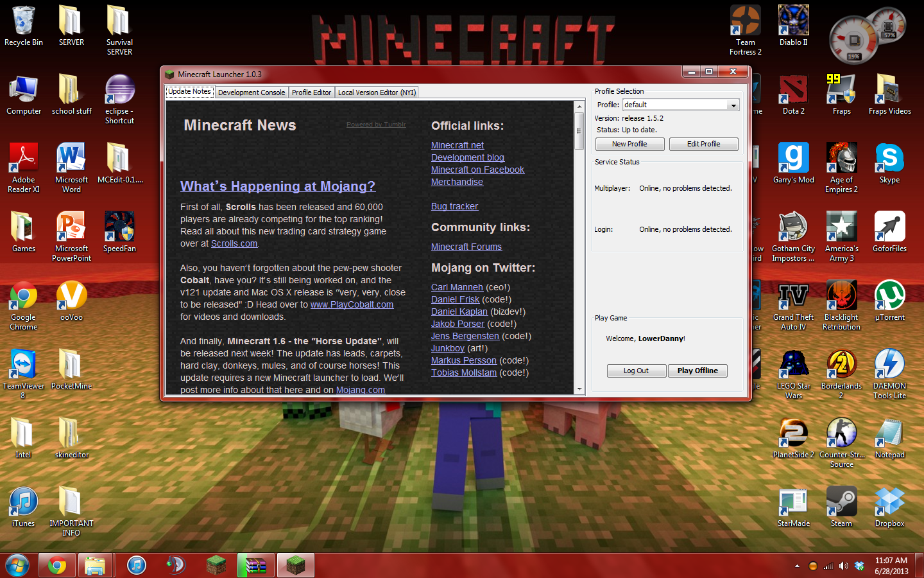Click the news scrollbar up arrow
Image resolution: width=924 pixels, height=578 pixels.
(579, 106)
